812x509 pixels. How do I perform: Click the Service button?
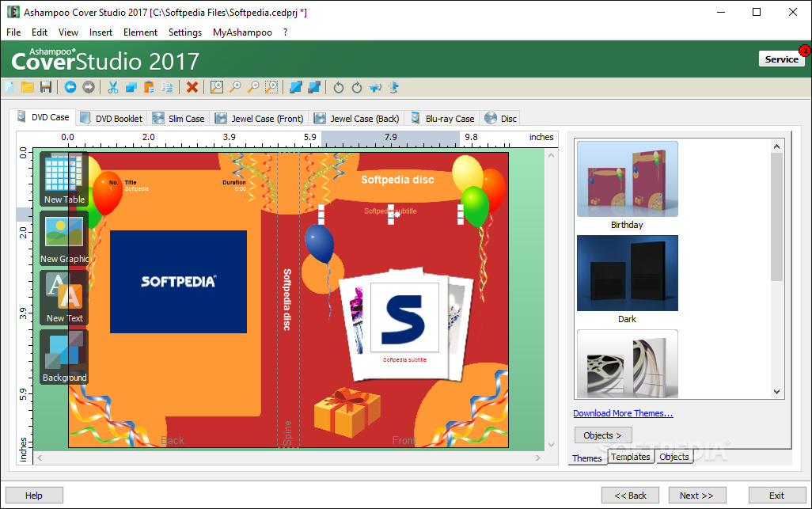tap(781, 59)
